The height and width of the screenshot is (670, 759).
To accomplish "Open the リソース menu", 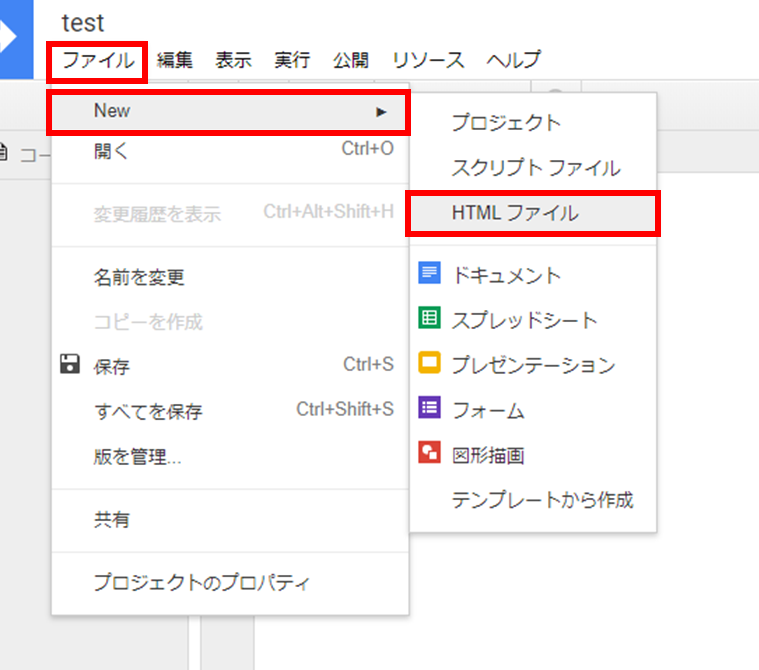I will click(428, 61).
